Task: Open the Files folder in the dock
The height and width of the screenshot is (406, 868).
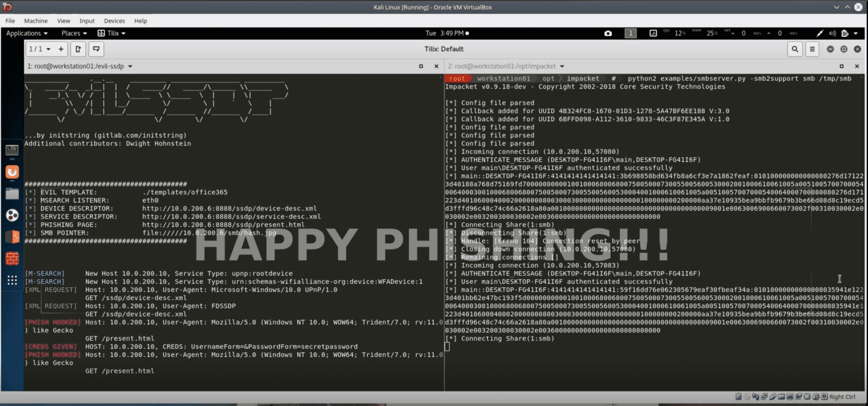Action: click(12, 194)
